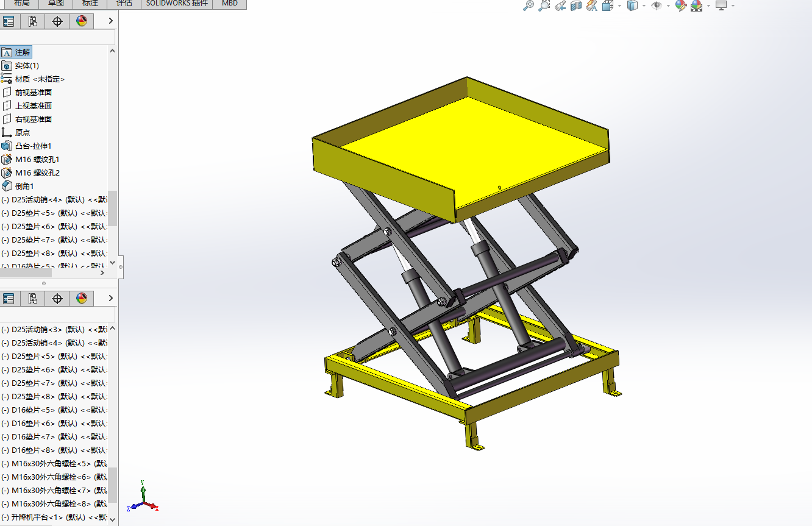
Task: Select the 注解 folder in tree
Action: click(16, 52)
